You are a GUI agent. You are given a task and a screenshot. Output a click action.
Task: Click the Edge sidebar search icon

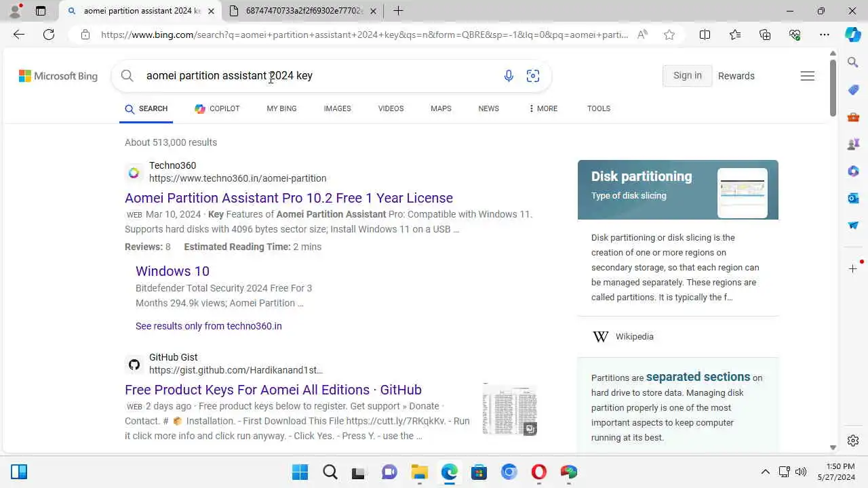point(853,62)
